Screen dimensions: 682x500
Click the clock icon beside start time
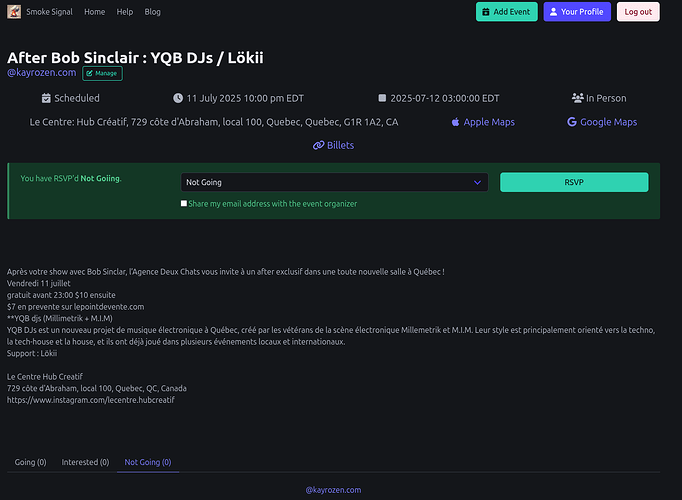tap(178, 98)
